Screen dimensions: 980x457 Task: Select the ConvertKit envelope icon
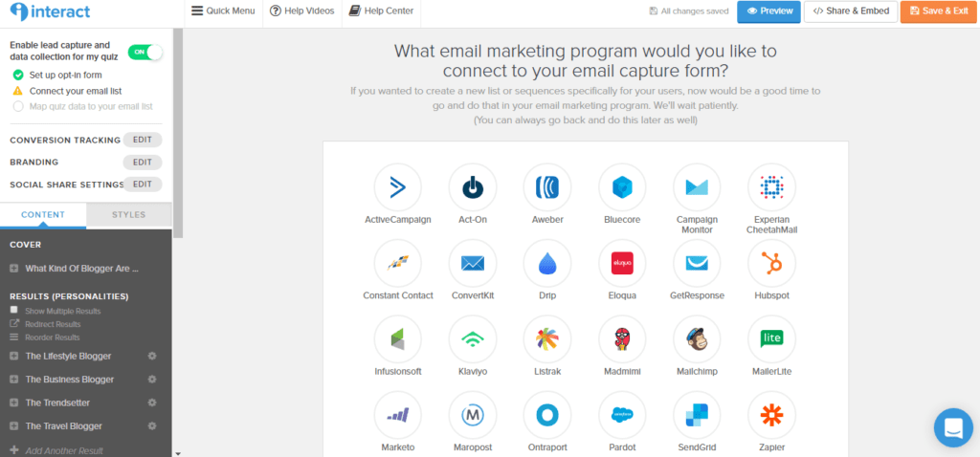[x=473, y=264]
